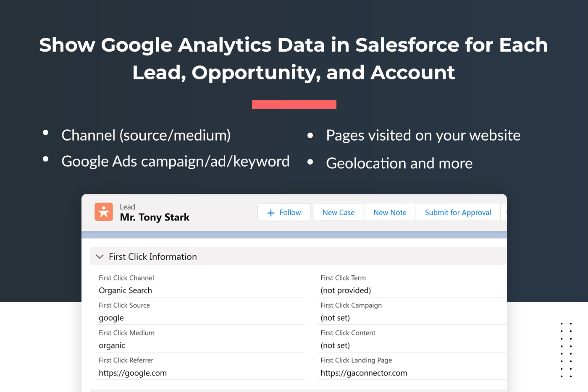The width and height of the screenshot is (588, 392).
Task: Click the red bar under the headline
Action: pyautogui.click(x=294, y=105)
